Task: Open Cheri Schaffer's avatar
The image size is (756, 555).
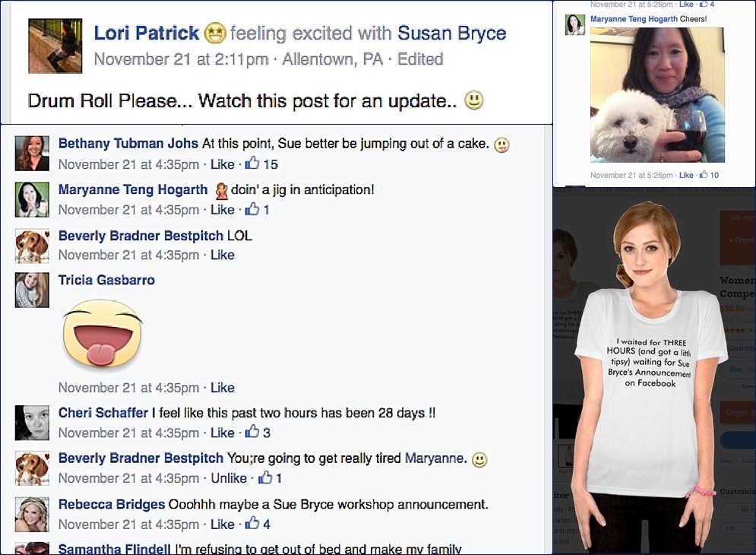Action: [x=32, y=423]
